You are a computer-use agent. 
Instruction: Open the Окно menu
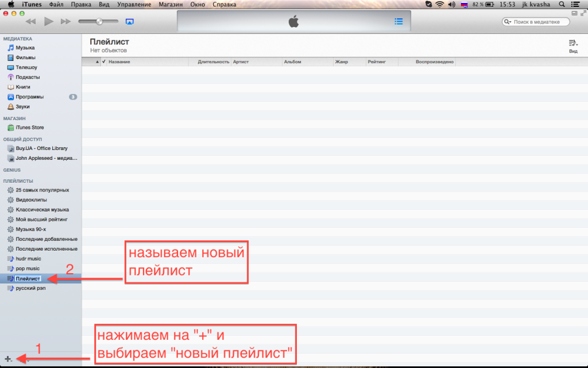198,5
